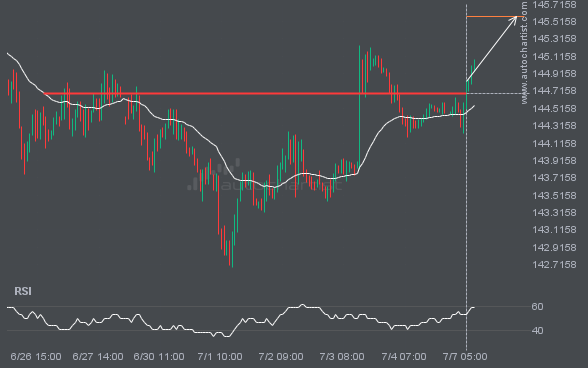Click time label 7/2 09:00

[281, 357]
